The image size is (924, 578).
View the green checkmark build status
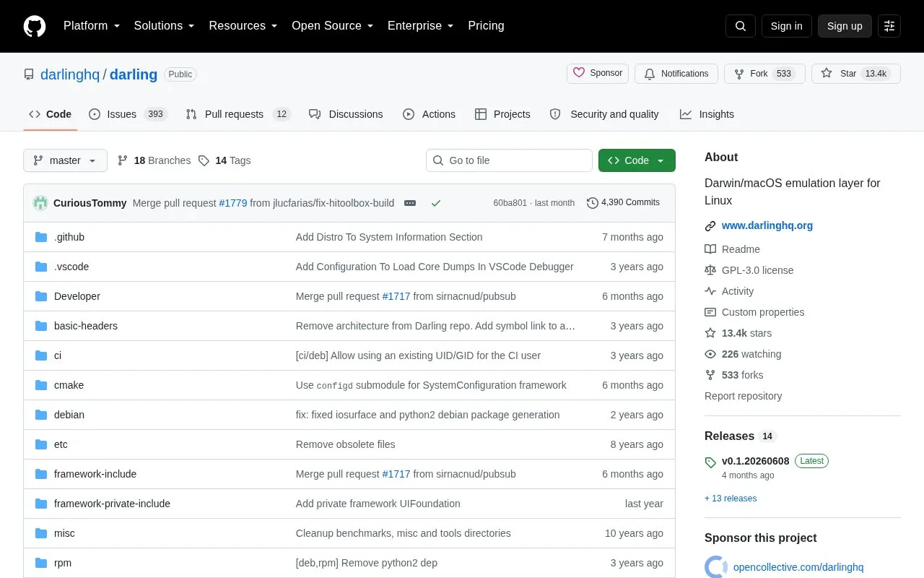pos(436,203)
